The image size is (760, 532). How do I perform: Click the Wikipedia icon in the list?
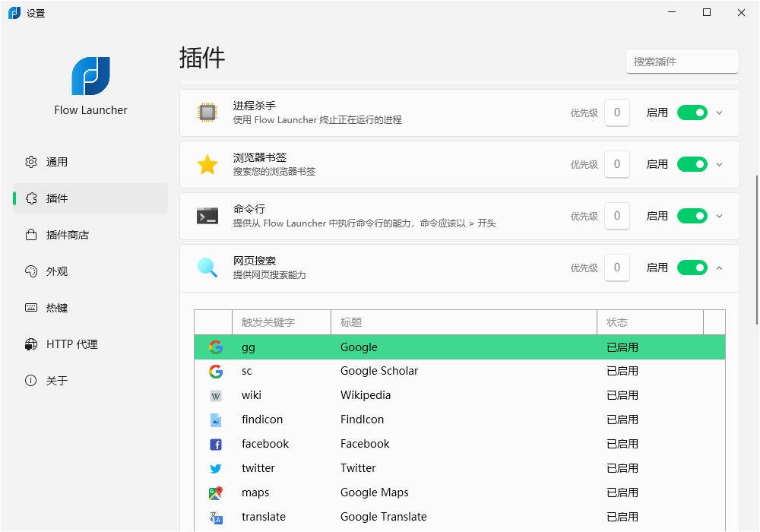(216, 395)
